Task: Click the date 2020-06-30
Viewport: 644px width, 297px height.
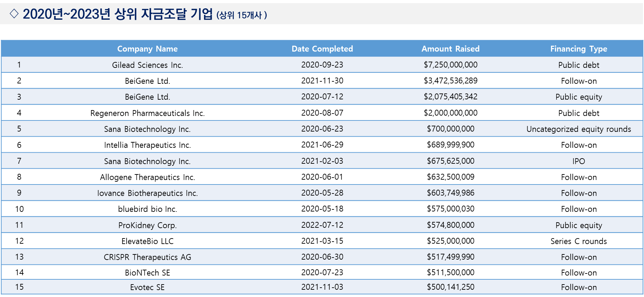Action: click(x=322, y=257)
